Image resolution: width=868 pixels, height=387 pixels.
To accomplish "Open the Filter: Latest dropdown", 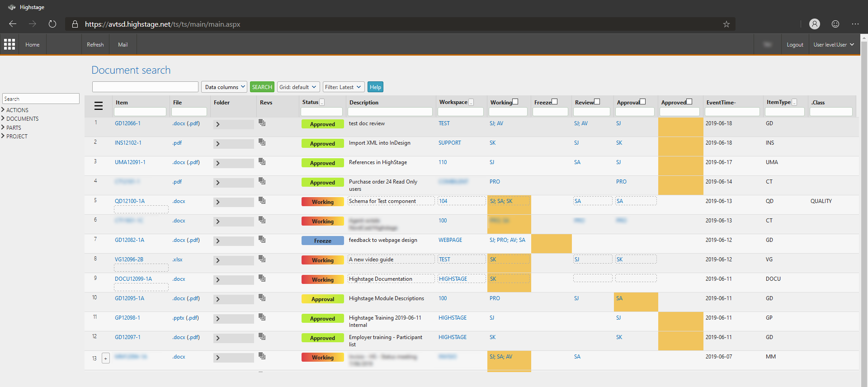I will (x=344, y=87).
